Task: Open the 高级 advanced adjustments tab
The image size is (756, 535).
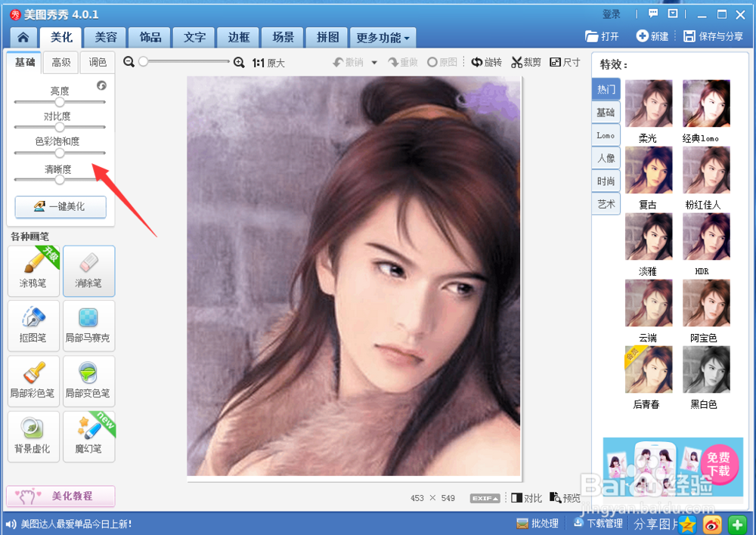Action: 61,62
